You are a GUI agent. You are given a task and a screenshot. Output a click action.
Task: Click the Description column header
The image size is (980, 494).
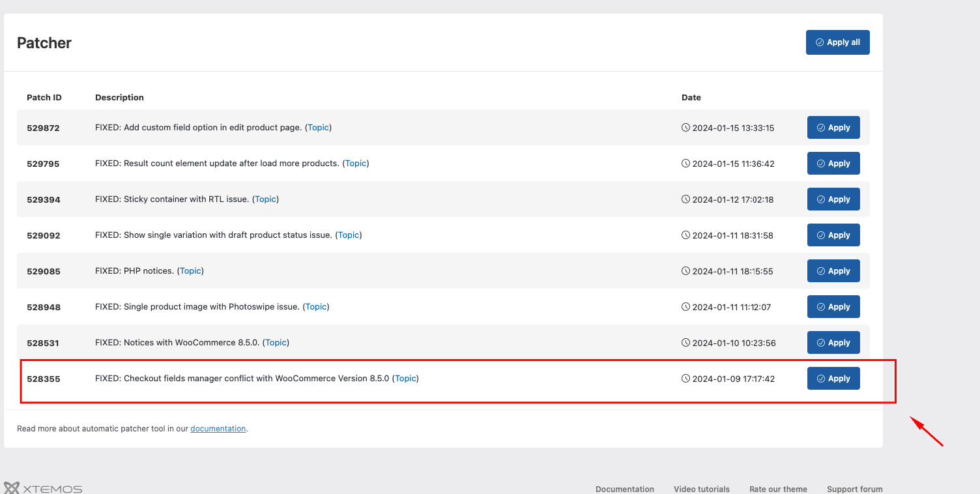(119, 98)
